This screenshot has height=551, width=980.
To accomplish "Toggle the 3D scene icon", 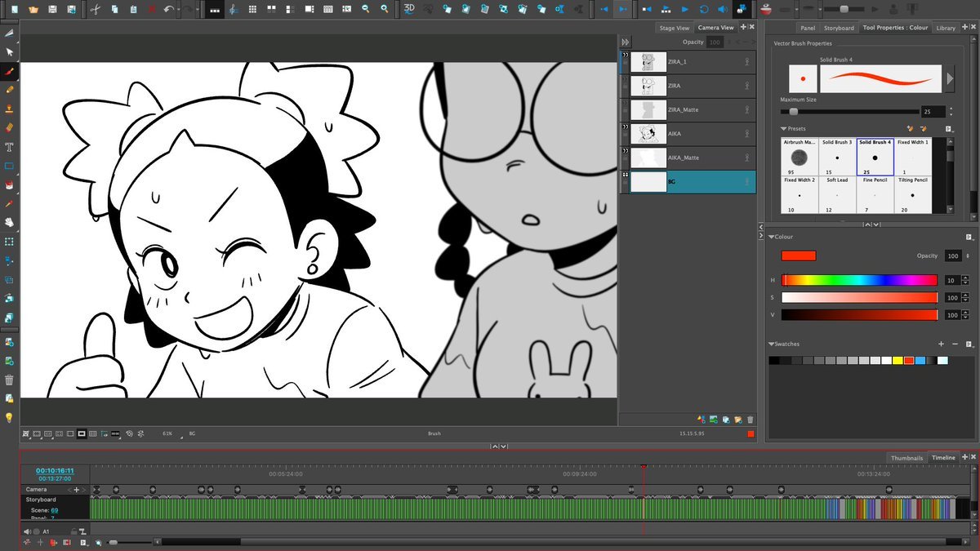I will pos(409,9).
